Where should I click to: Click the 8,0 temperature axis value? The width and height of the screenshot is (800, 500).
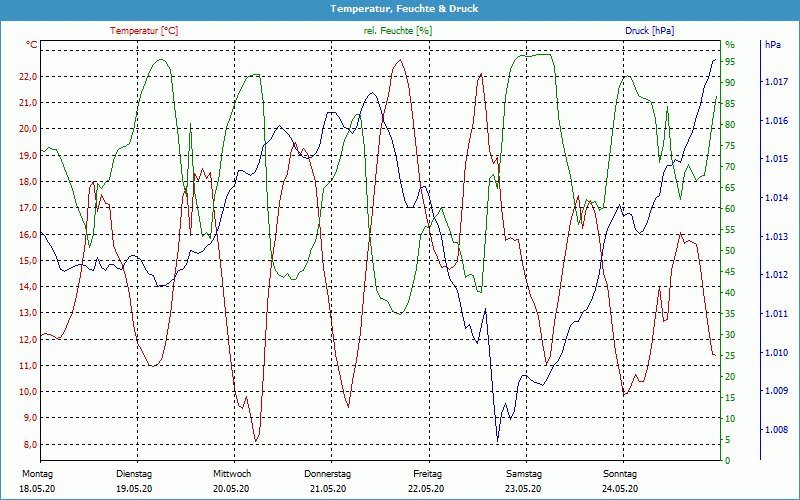tap(30, 444)
